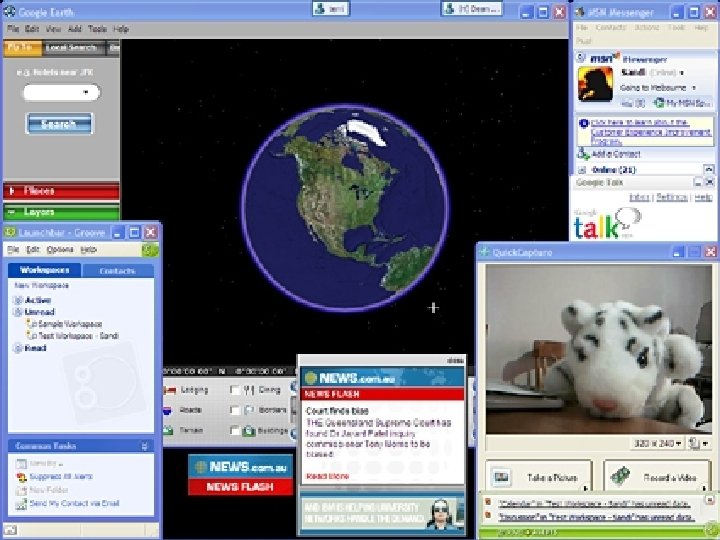Click the university networks ad banner
Viewport: 720px width, 540px height.
(382, 513)
